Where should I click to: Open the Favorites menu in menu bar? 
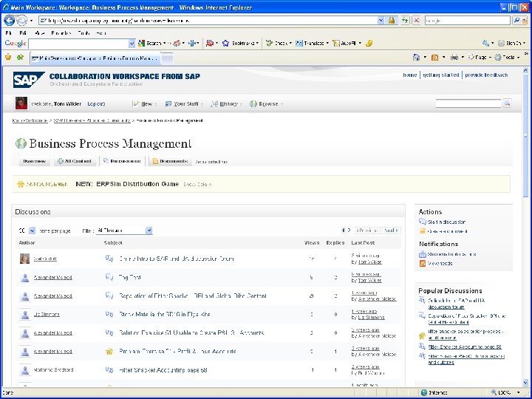(x=61, y=33)
